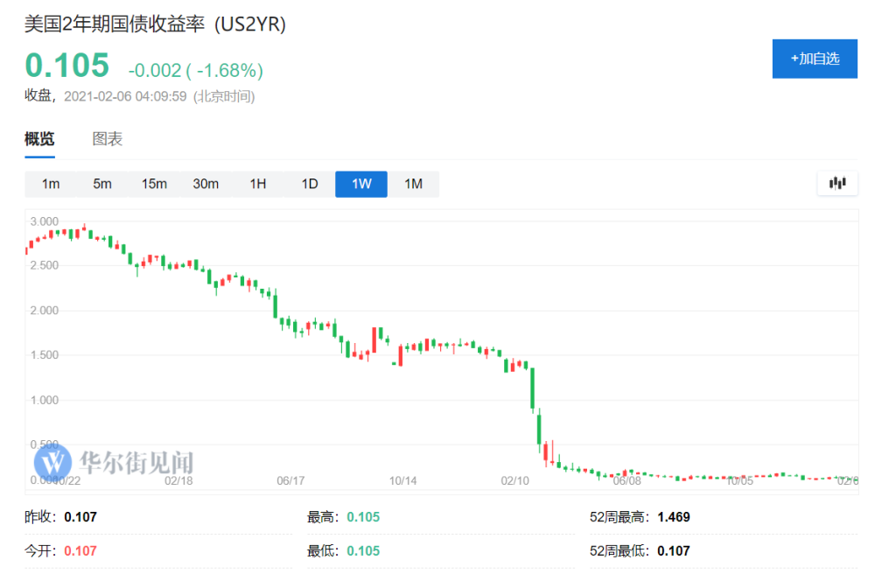The height and width of the screenshot is (588, 875).
Task: Click the 10/14 date label on chart
Action: click(402, 480)
